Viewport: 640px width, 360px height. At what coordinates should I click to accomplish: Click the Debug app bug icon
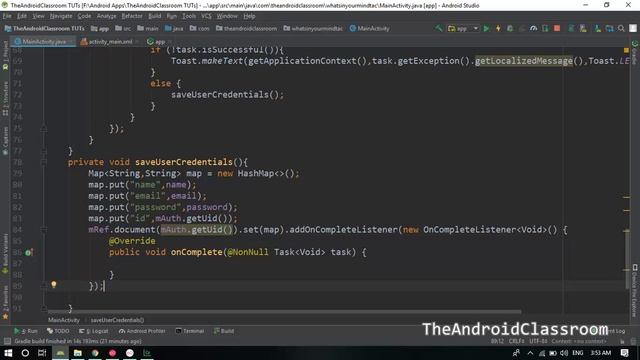[x=510, y=29]
